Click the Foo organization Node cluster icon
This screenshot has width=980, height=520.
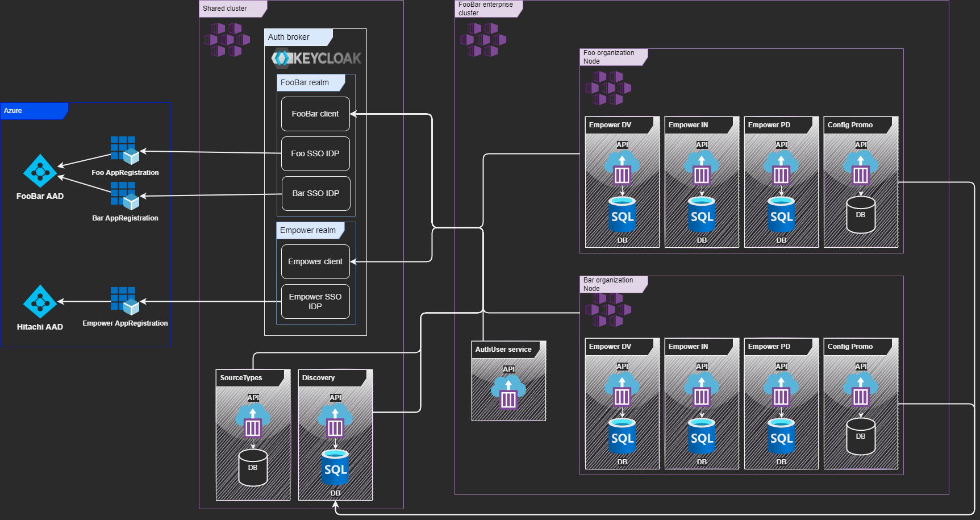(x=608, y=88)
